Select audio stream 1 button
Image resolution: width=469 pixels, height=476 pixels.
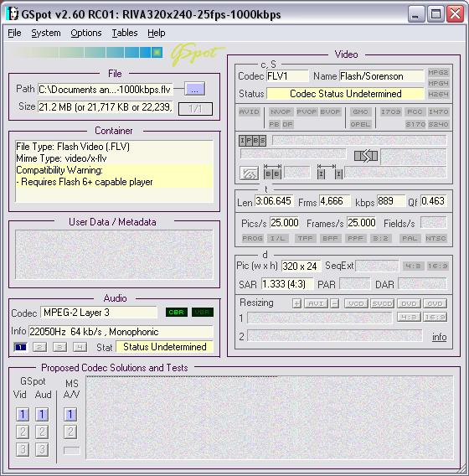[x=20, y=347]
